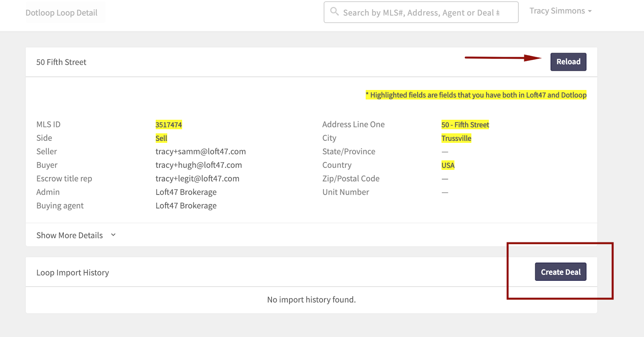
Task: Expand Show More Details section
Action: (76, 235)
